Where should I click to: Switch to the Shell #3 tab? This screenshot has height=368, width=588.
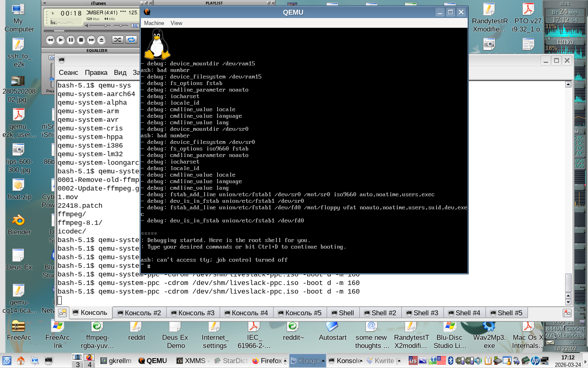point(422,313)
